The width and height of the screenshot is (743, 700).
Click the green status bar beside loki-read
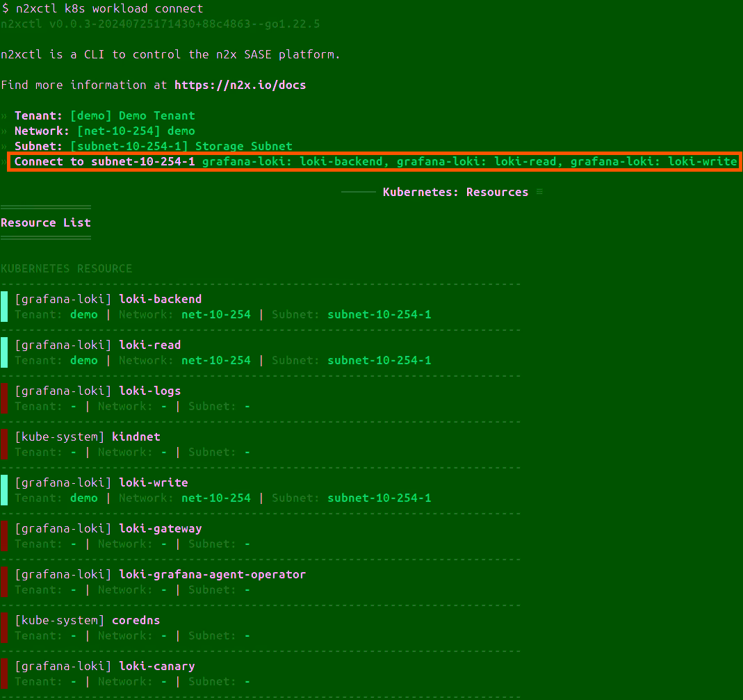[x=3, y=352]
